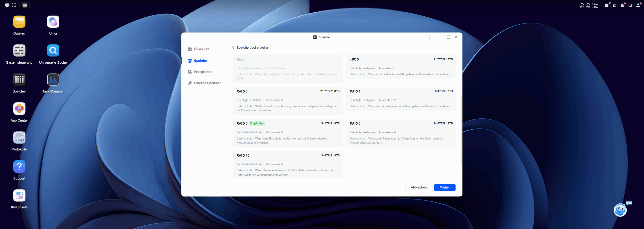Click the notification bell in top bar
The height and width of the screenshot is (229, 644).
(x=622, y=5)
